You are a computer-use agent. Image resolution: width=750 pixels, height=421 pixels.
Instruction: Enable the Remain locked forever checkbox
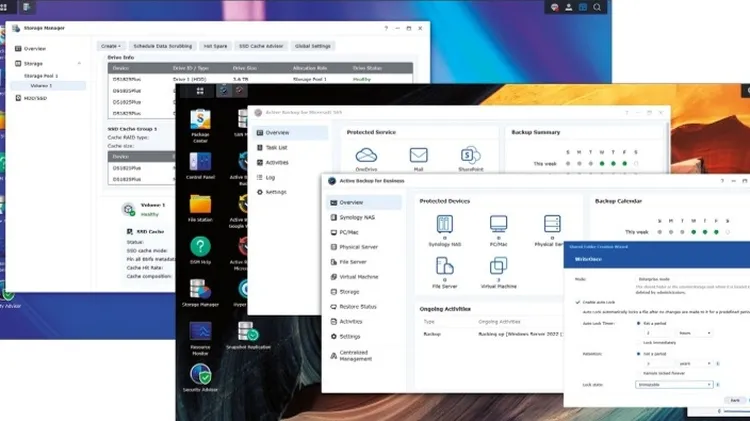tap(637, 372)
